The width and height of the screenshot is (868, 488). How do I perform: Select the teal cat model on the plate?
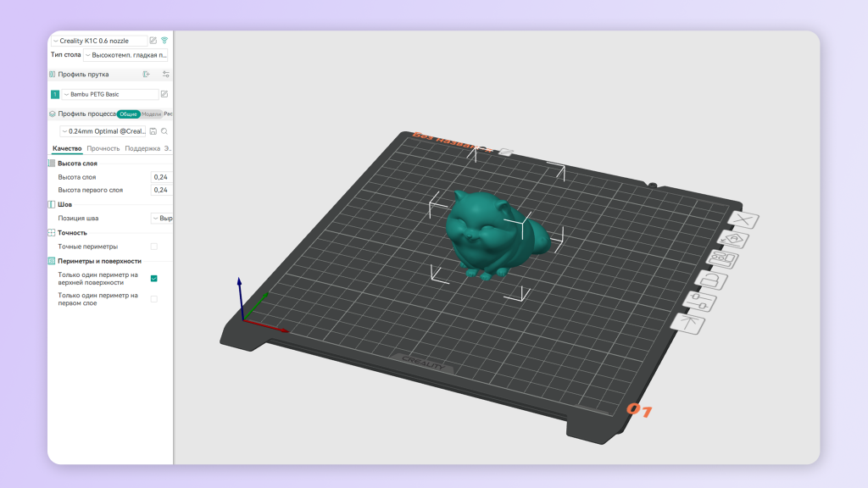tap(495, 236)
